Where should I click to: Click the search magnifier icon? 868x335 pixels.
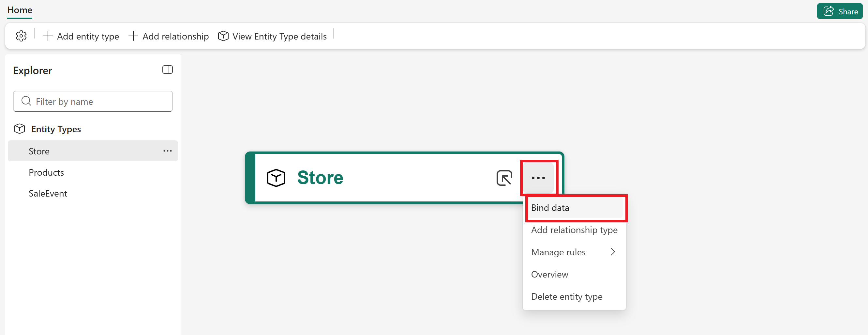[x=26, y=101]
